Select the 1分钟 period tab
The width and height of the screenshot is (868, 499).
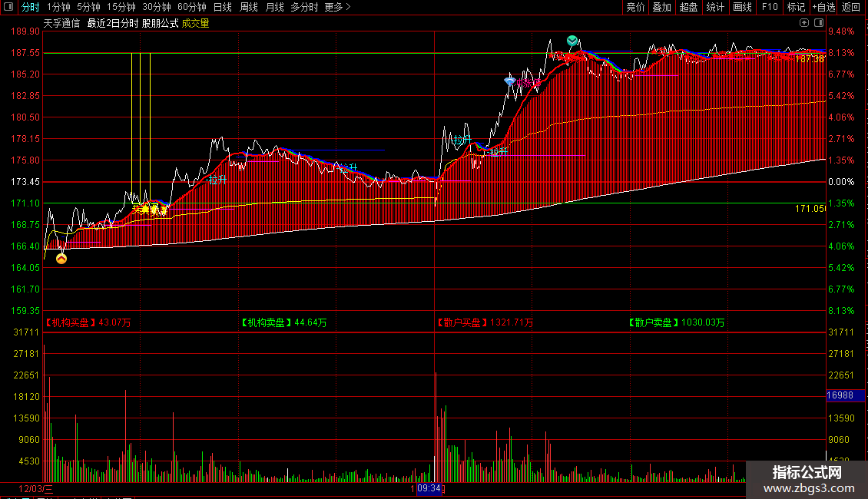58,7
